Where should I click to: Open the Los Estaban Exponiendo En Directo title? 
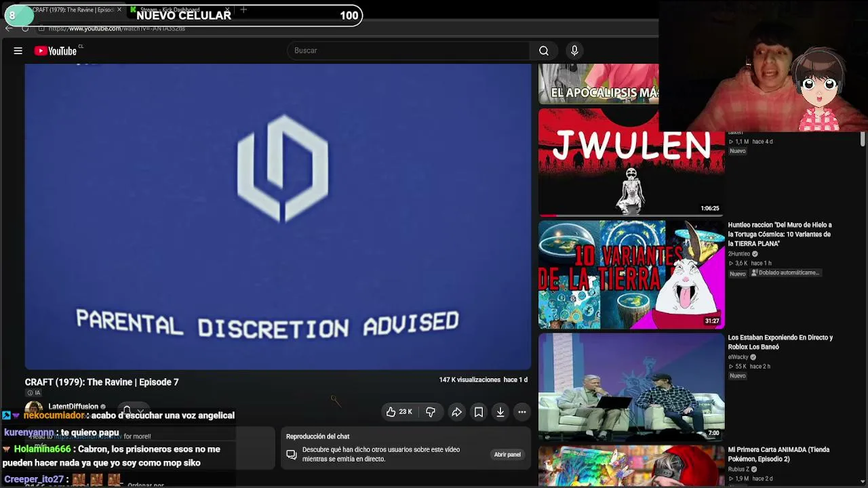781,342
